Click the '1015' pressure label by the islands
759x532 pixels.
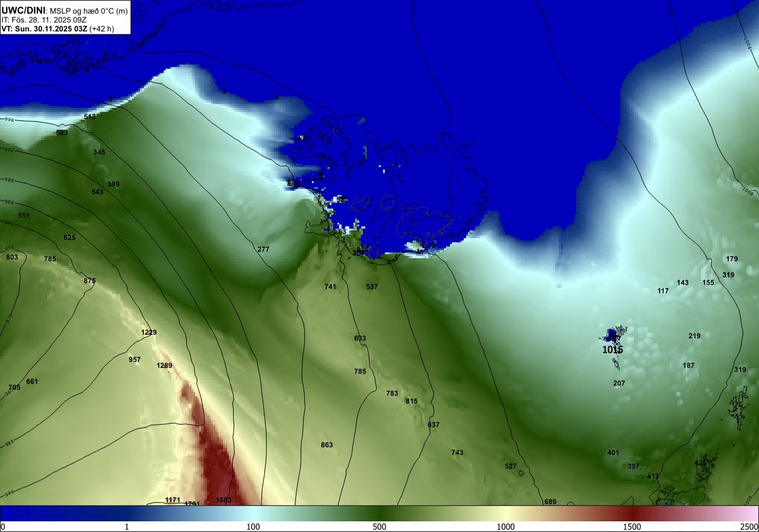point(613,350)
